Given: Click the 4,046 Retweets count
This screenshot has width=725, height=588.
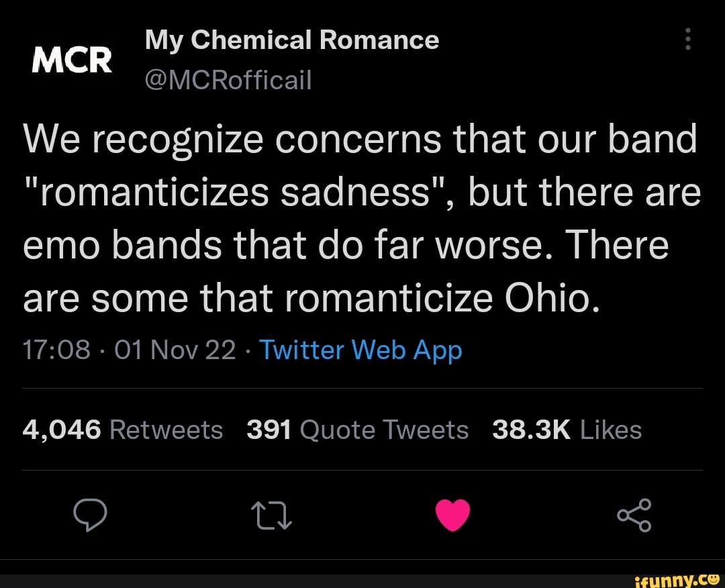Looking at the screenshot, I should pyautogui.click(x=123, y=430).
